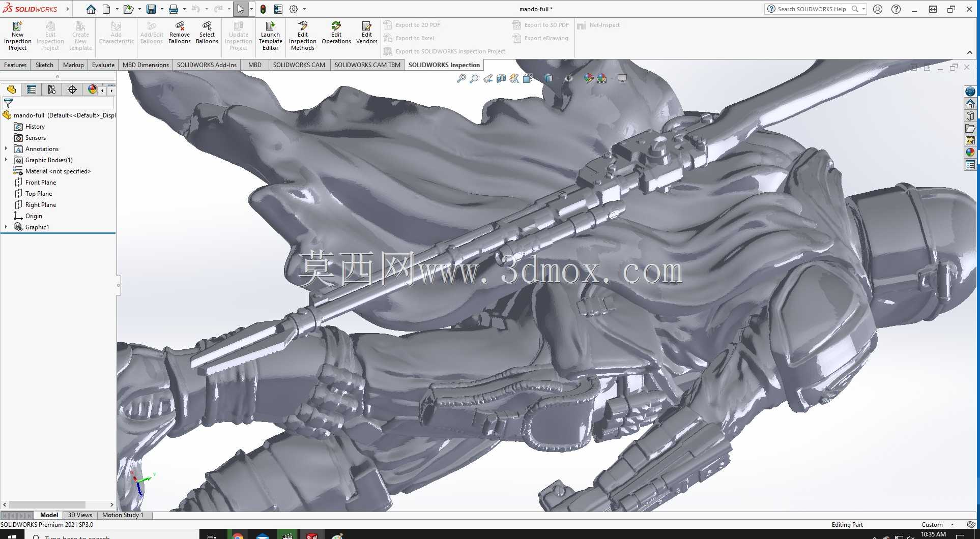Open the FeatureManager Design Tree tab icon
Viewport: 980px width, 539px height.
(x=11, y=90)
